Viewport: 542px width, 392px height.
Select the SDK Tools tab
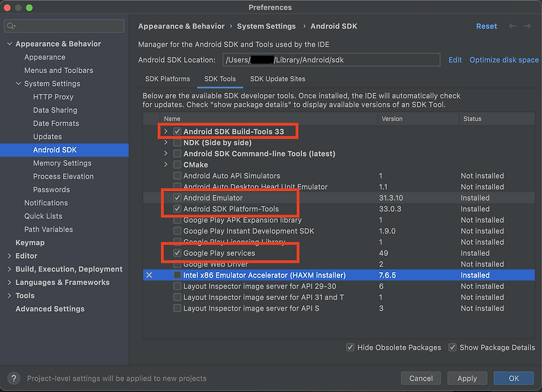[x=220, y=79]
